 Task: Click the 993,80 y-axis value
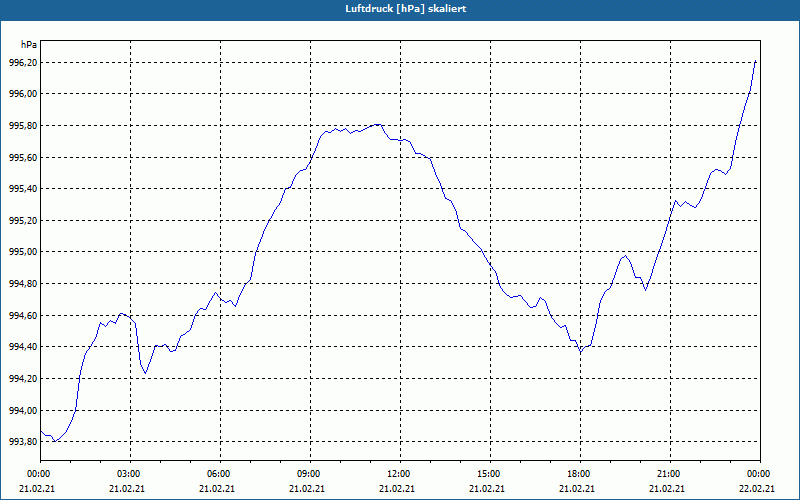(x=23, y=442)
